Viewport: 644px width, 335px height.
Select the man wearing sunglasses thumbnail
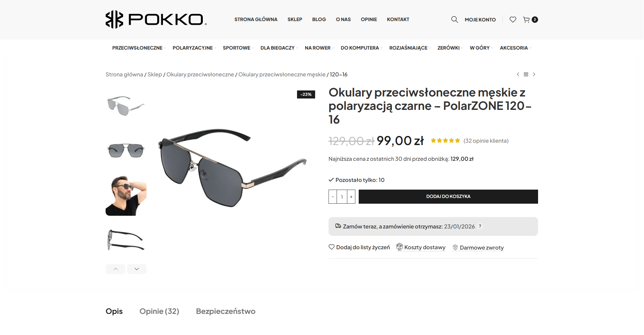click(126, 196)
